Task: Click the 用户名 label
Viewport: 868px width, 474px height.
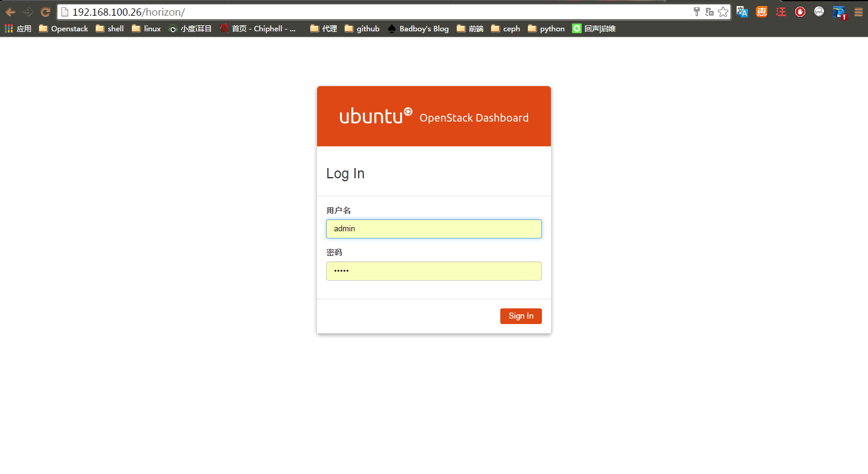Action: (339, 210)
